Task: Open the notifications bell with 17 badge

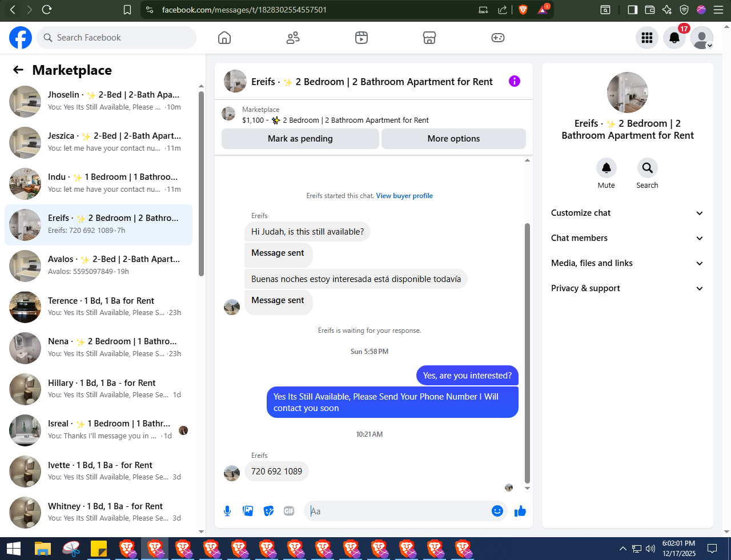Action: (x=674, y=38)
